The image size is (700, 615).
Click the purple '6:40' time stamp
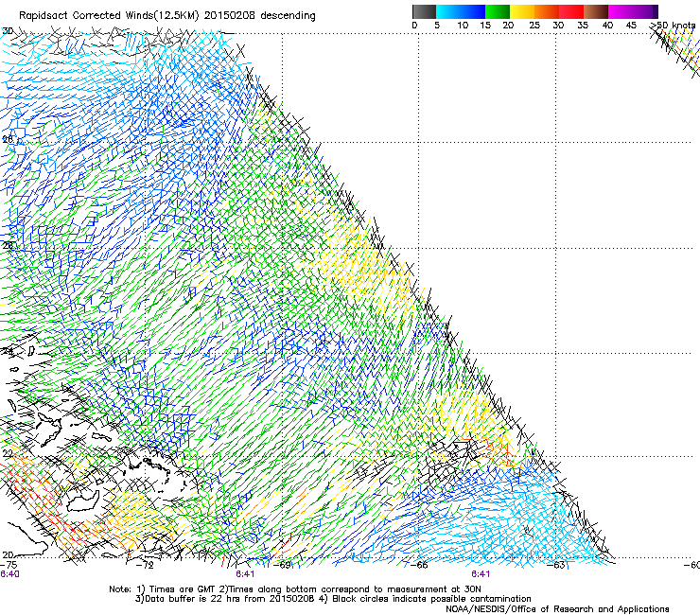click(x=9, y=574)
